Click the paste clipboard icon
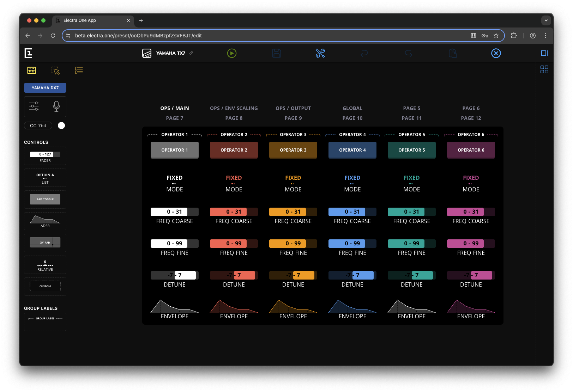573x392 pixels. click(x=453, y=53)
